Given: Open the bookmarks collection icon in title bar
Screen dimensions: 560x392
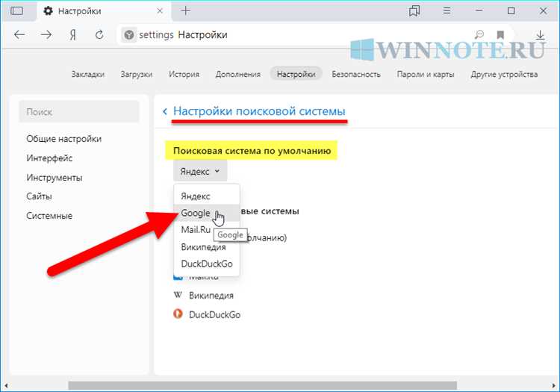Looking at the screenshot, I should click(414, 11).
